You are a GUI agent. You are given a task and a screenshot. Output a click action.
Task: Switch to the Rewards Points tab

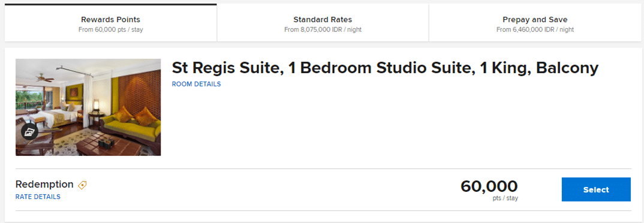tap(110, 23)
